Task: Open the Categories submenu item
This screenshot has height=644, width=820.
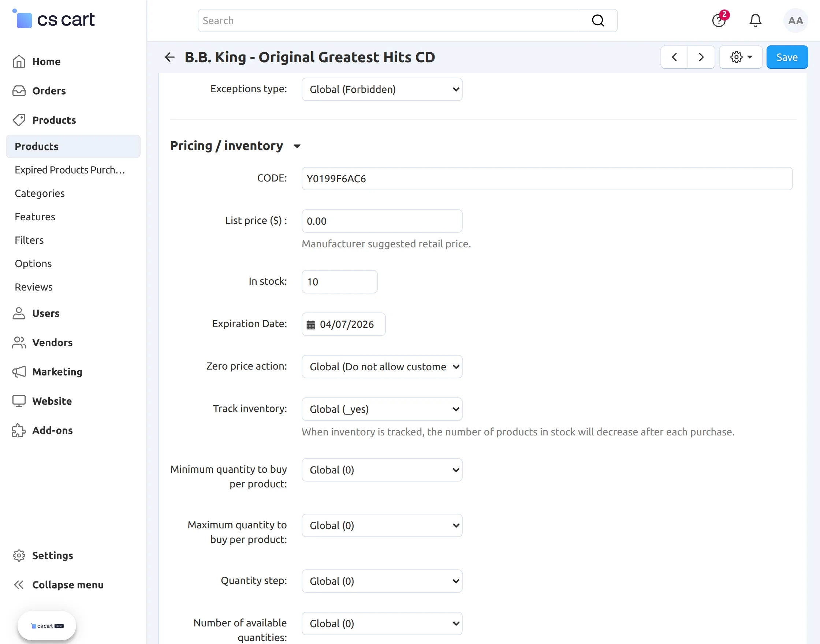Action: pyautogui.click(x=40, y=194)
